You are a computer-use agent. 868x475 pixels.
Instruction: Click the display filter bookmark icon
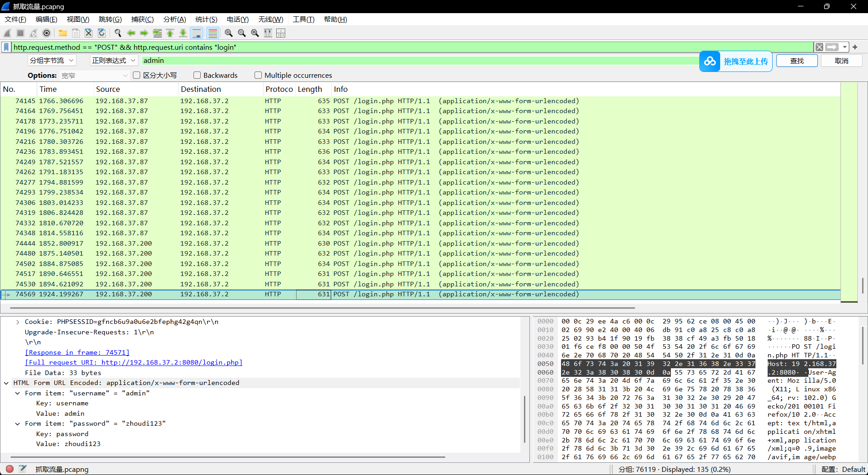(6, 47)
